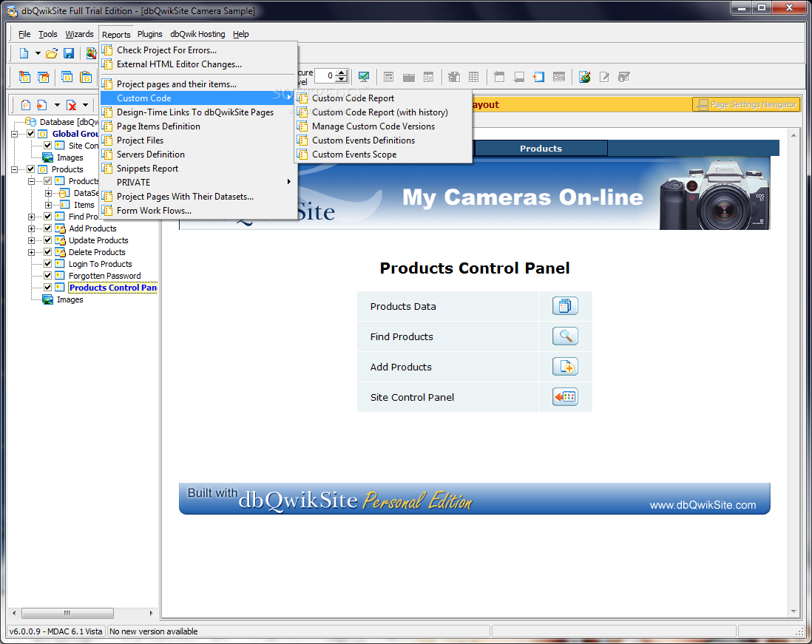Decrease the secure level spinner value
This screenshot has height=644, width=812.
pyautogui.click(x=341, y=78)
